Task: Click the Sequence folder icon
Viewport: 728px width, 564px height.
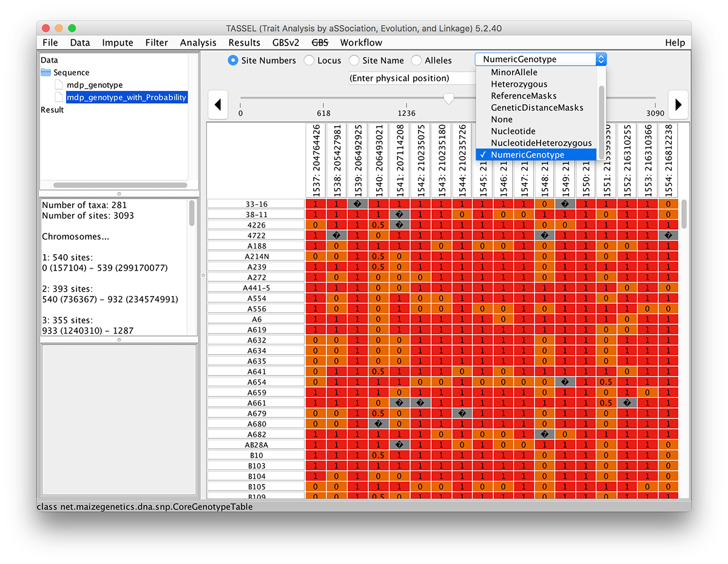Action: point(46,73)
